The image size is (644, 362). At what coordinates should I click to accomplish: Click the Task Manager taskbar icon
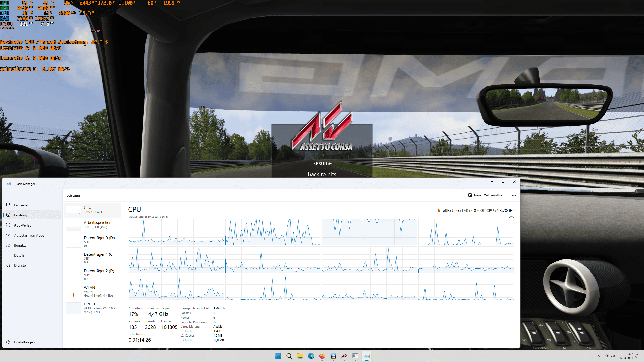point(366,356)
